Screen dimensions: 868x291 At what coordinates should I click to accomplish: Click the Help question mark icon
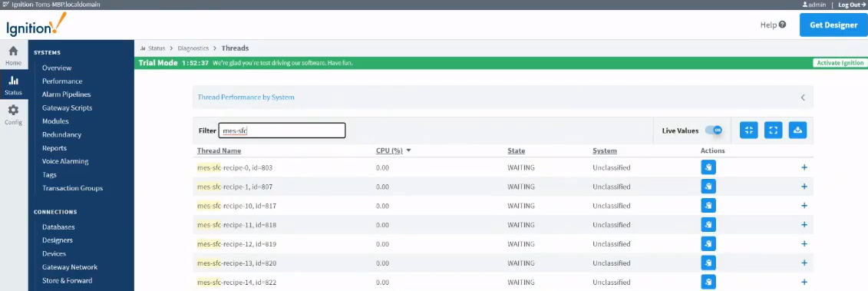coord(782,25)
